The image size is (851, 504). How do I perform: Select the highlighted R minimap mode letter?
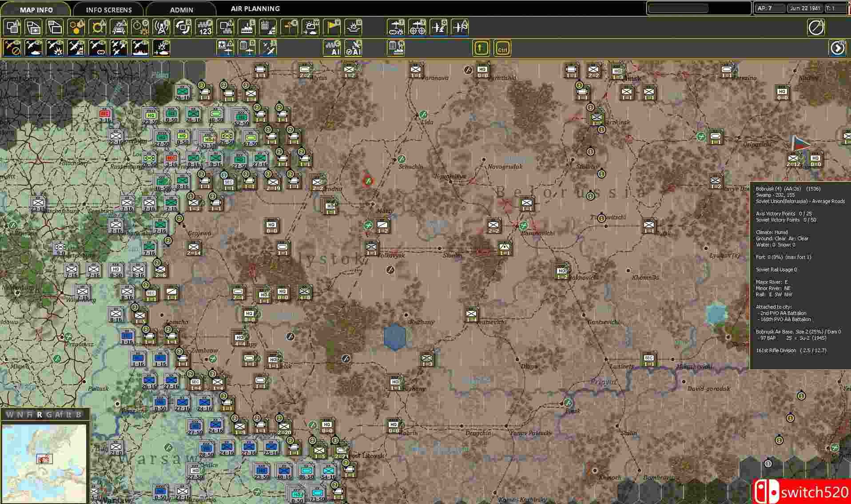(40, 415)
